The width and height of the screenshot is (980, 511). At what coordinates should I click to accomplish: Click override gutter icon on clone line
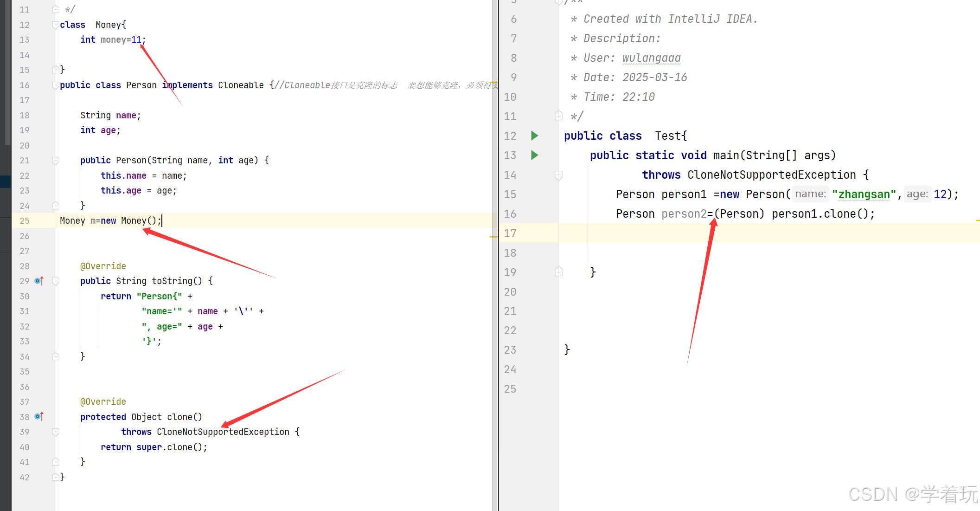(39, 417)
